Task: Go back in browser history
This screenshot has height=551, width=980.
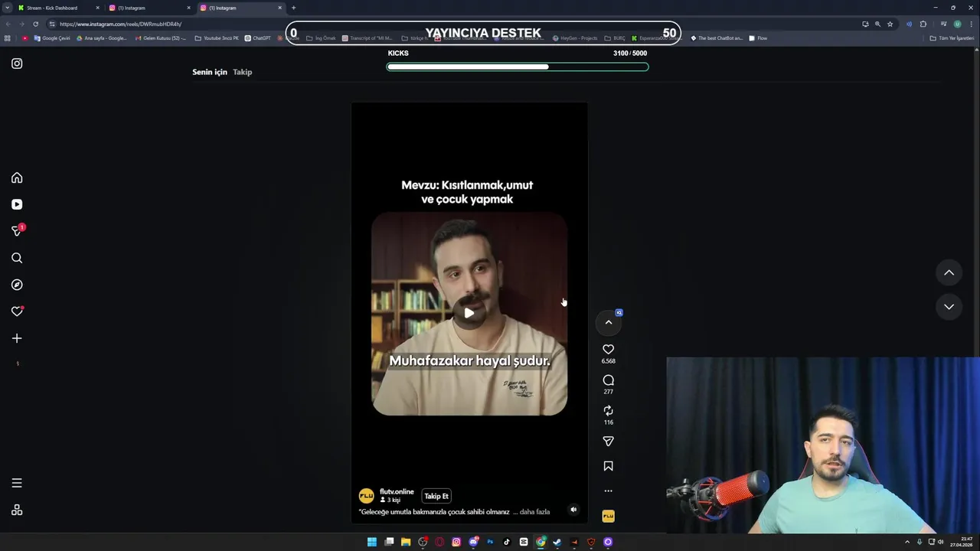Action: pos(8,24)
